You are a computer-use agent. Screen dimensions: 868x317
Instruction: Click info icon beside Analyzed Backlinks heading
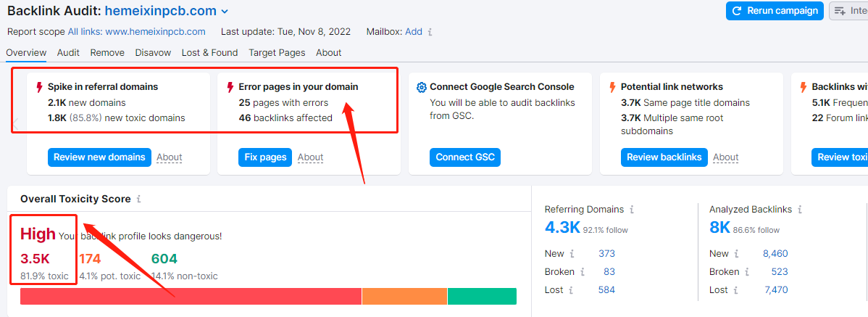[x=800, y=210]
